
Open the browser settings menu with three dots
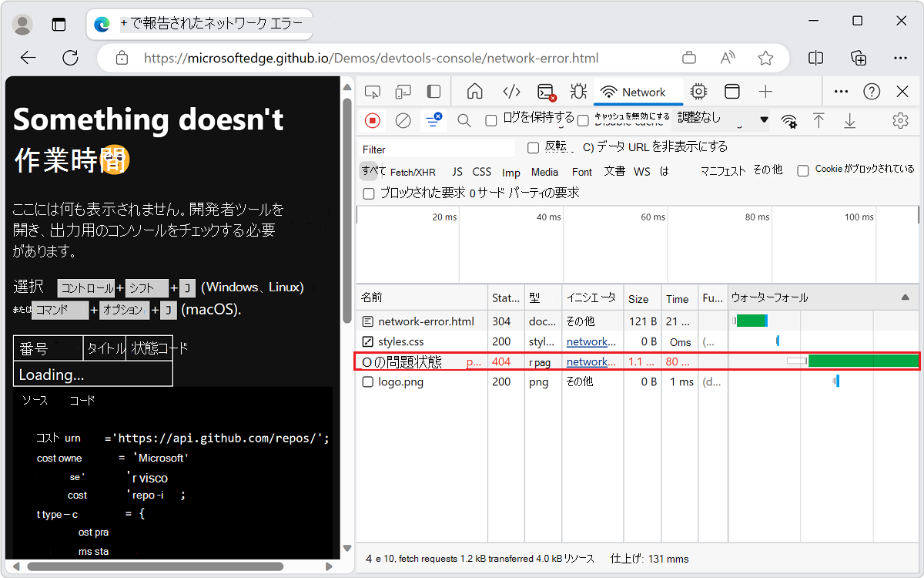(900, 58)
